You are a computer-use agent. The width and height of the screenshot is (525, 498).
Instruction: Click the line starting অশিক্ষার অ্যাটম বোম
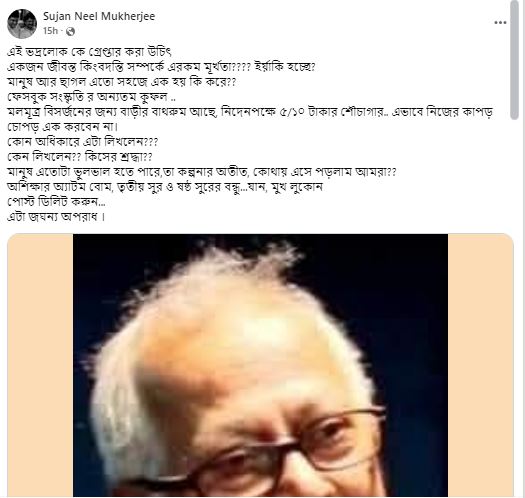pyautogui.click(x=165, y=187)
